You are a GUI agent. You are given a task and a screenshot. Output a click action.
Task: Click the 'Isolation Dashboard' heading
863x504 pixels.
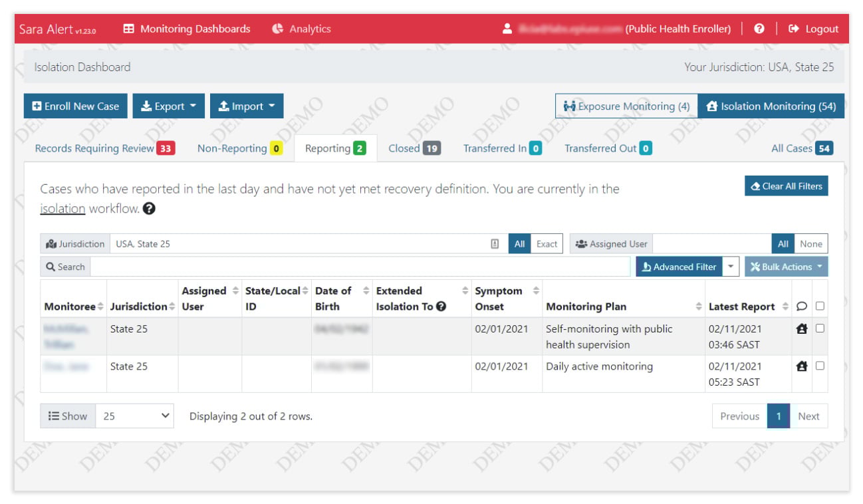[x=82, y=67]
